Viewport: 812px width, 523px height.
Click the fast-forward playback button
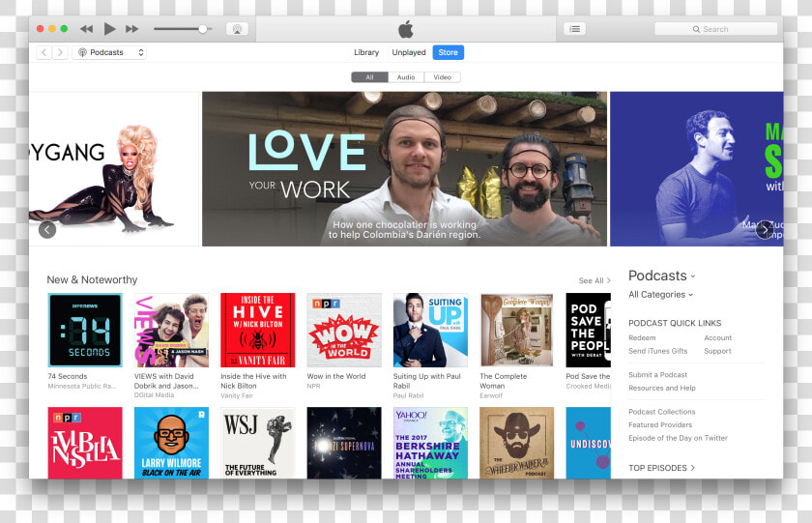[x=132, y=29]
